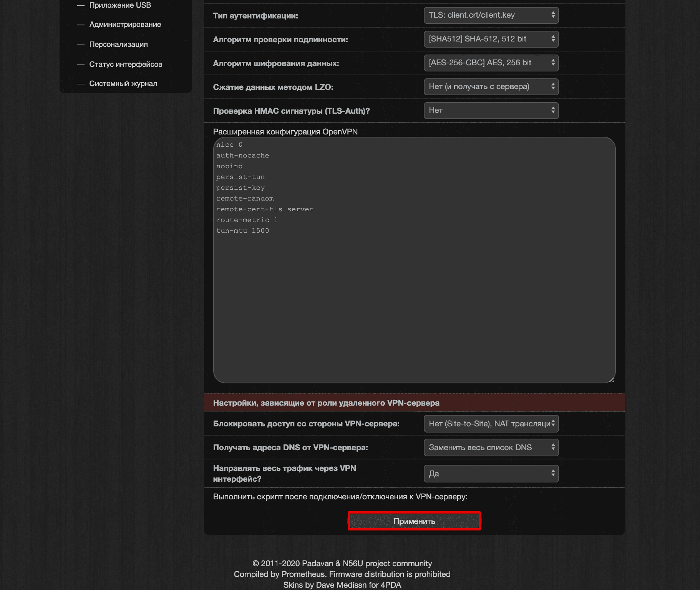This screenshot has width=700, height=590.
Task: Open Приложение USB from sidebar
Action: click(120, 5)
